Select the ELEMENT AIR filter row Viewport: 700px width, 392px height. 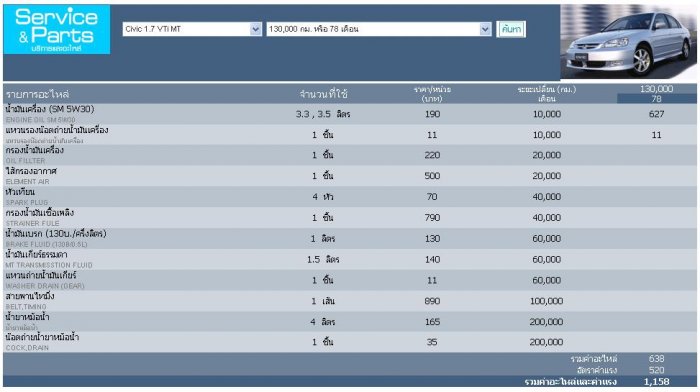pos(350,176)
